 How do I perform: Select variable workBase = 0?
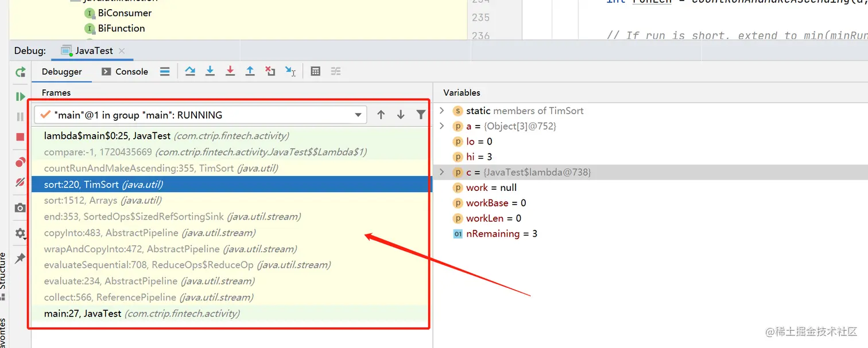[x=650, y=203]
